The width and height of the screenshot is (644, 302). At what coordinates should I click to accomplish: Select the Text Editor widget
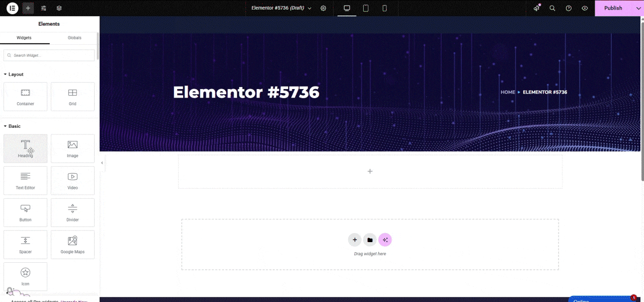click(x=25, y=181)
